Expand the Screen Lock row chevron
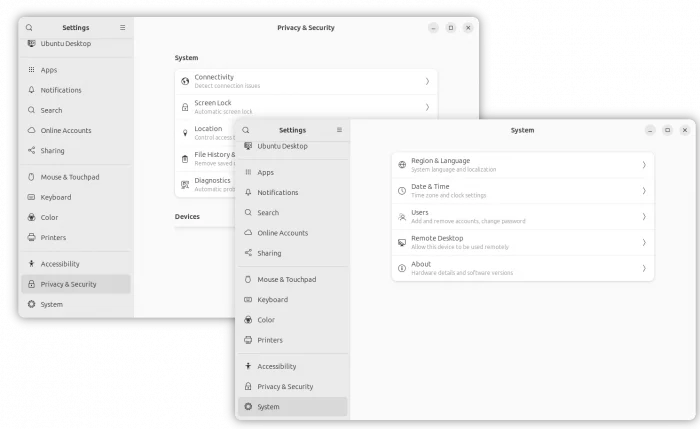700x429 pixels. point(427,107)
